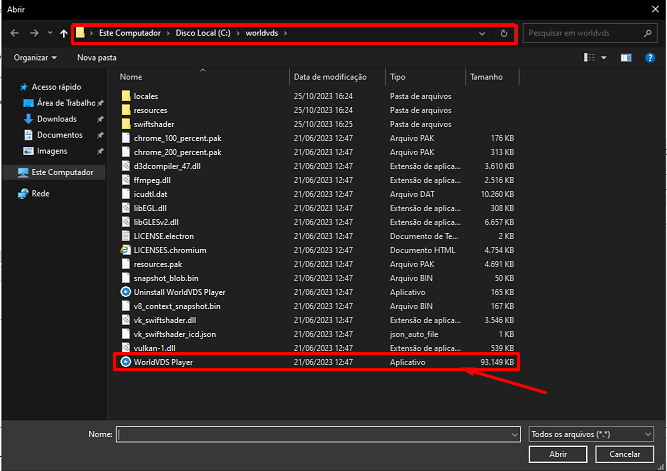Open the Nome field dropdown arrow
The image size is (667, 471).
(x=515, y=434)
